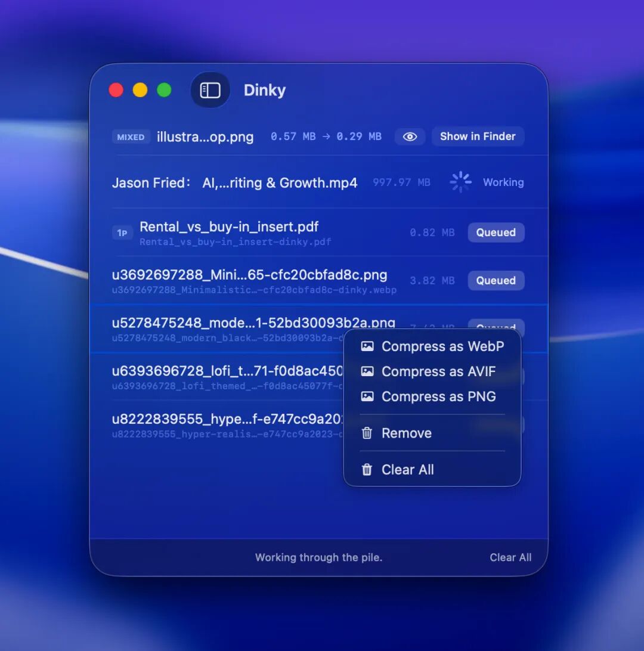The height and width of the screenshot is (651, 644).
Task: Zoom the window with green button
Action: coord(164,90)
